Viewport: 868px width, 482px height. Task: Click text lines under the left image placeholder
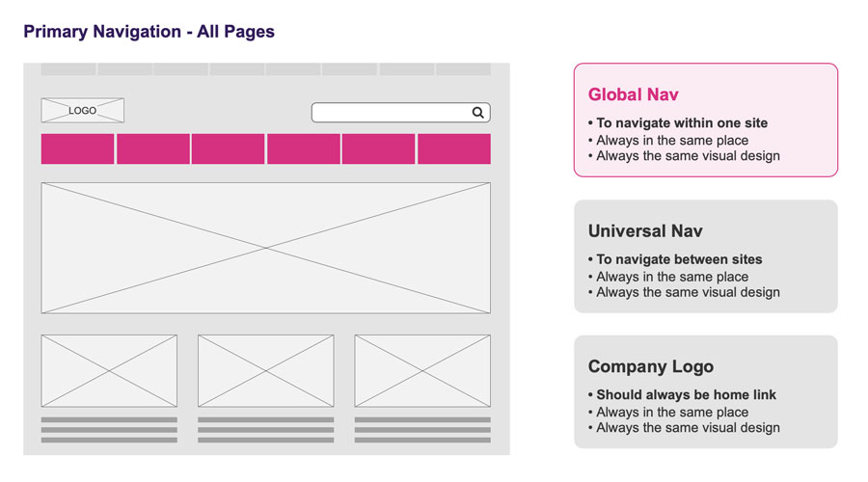point(109,430)
